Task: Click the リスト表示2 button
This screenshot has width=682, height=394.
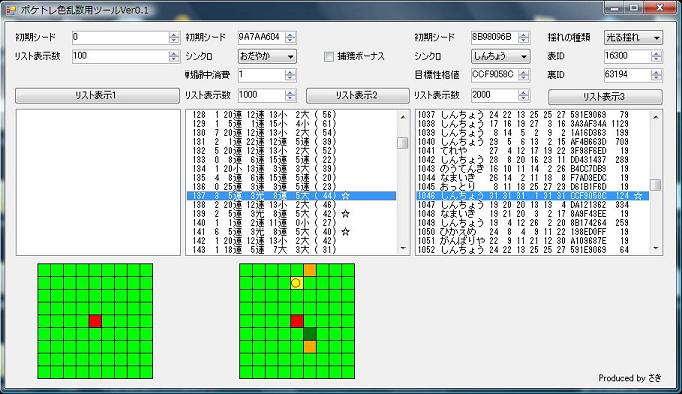Action: point(358,96)
